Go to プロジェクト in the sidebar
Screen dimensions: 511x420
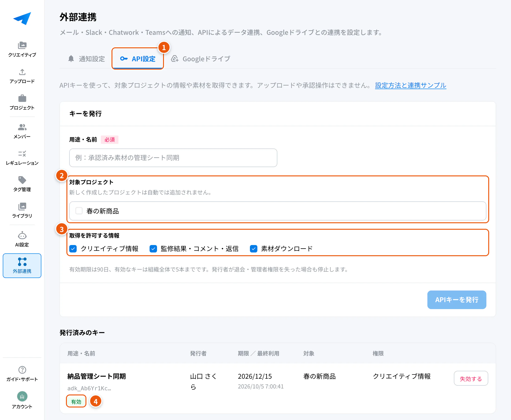click(22, 102)
